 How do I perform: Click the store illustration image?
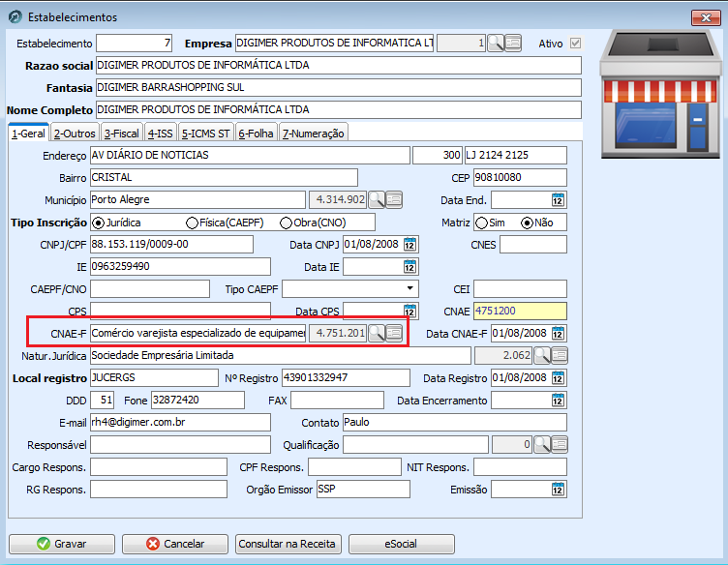660,94
